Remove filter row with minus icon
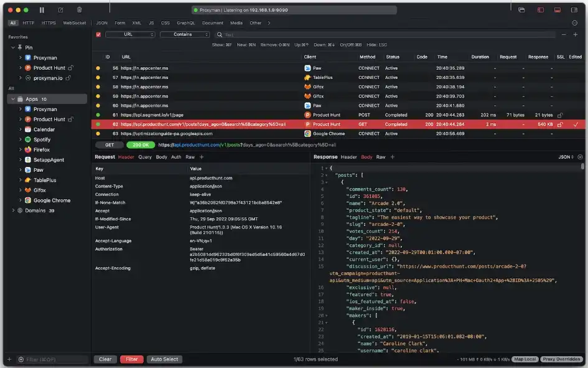The width and height of the screenshot is (588, 368). [564, 34]
